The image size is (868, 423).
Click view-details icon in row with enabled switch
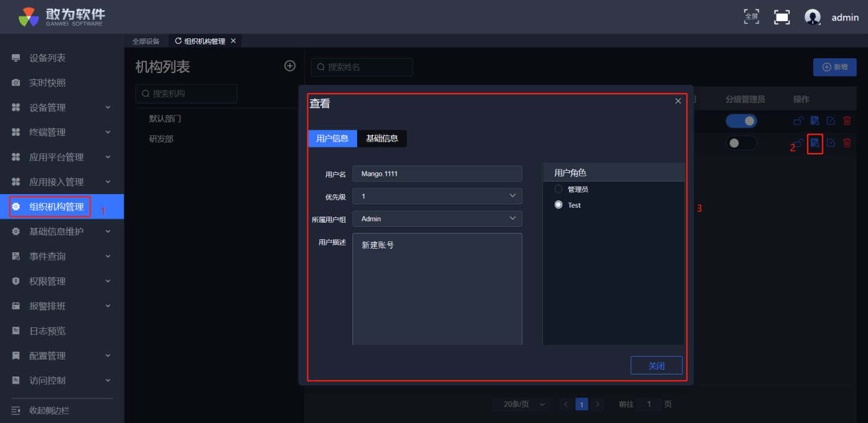click(x=815, y=121)
